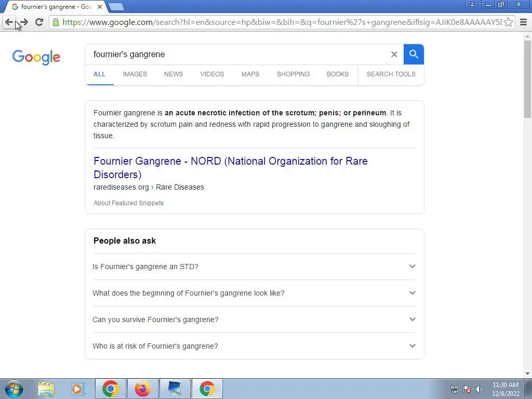Expand 'Can you survive Fournier's gangrene?'
Image resolution: width=532 pixels, height=399 pixels.
tap(254, 320)
